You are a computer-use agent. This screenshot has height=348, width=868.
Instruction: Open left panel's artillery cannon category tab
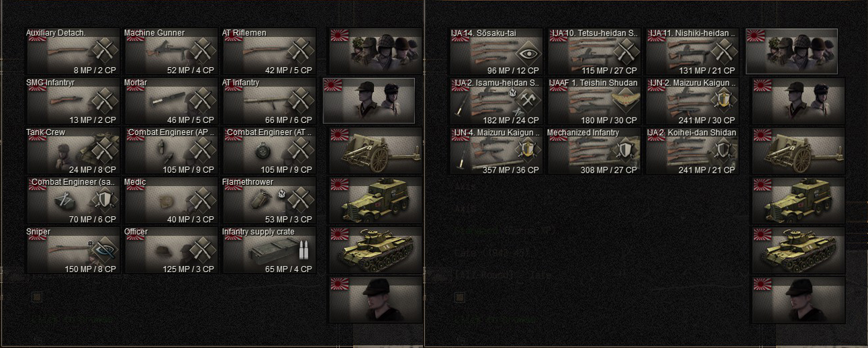[375, 150]
